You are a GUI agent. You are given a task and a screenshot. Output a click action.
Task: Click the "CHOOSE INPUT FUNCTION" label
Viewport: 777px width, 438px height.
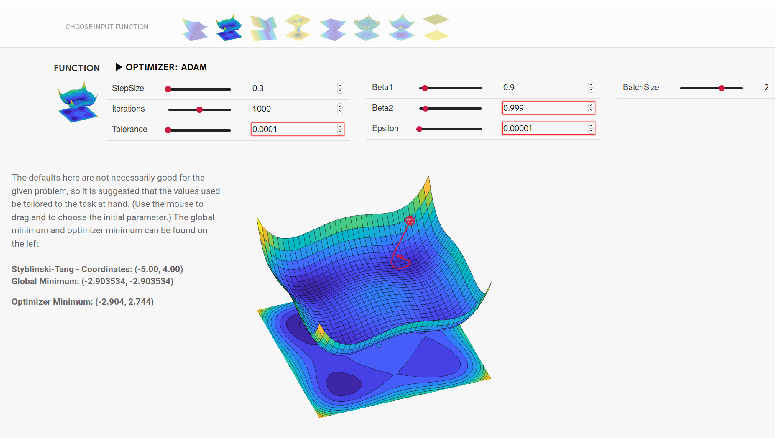coord(107,27)
